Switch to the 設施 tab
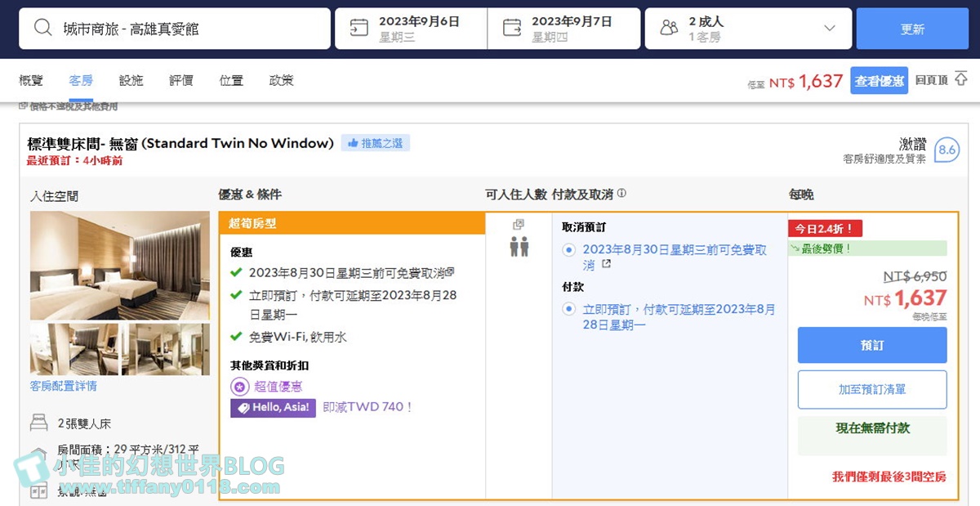This screenshot has height=506, width=980. [x=131, y=80]
